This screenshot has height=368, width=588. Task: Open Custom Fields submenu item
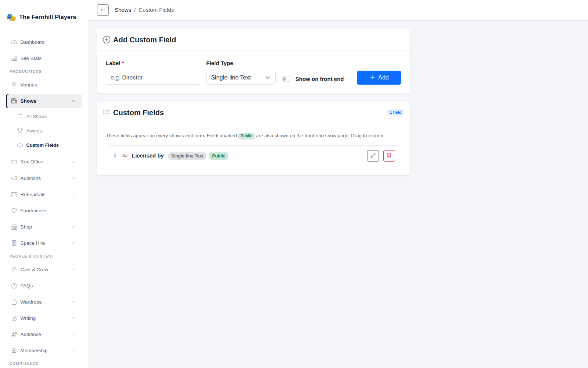48,145
